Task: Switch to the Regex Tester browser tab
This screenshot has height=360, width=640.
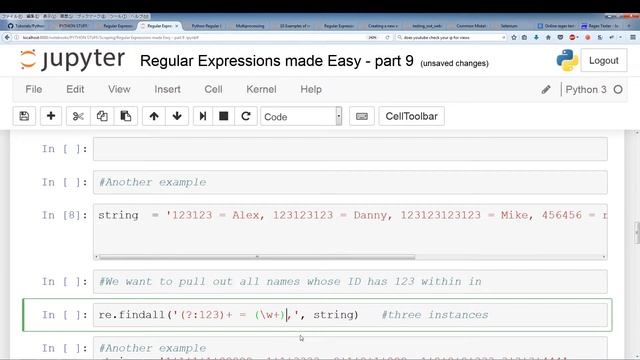Action: [x=600, y=26]
